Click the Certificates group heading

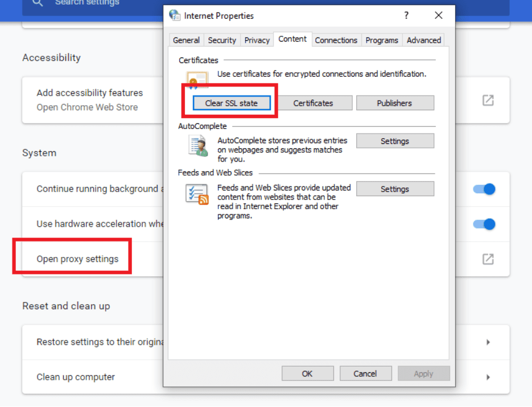click(199, 60)
